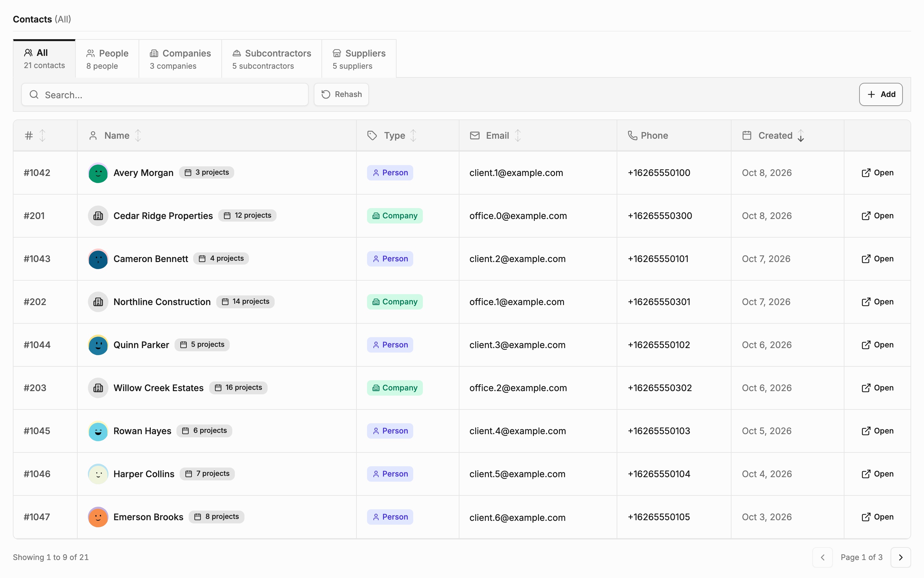This screenshot has width=924, height=578.
Task: Open the Subcontractors tab
Action: pos(271,59)
